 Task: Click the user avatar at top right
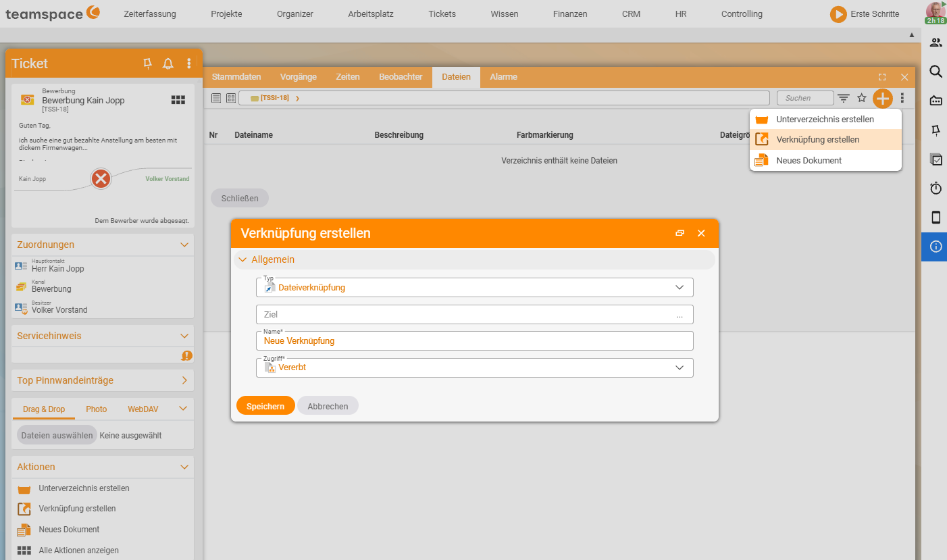pos(935,11)
